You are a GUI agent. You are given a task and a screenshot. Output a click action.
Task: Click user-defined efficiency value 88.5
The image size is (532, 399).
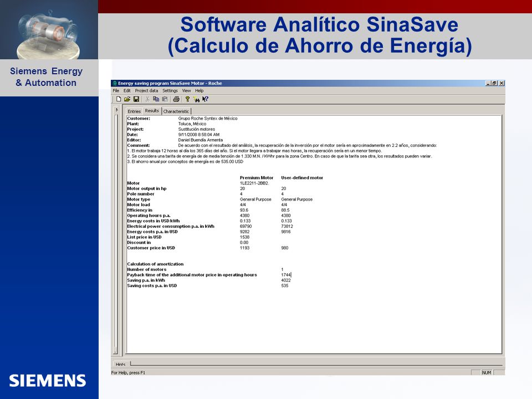point(285,210)
